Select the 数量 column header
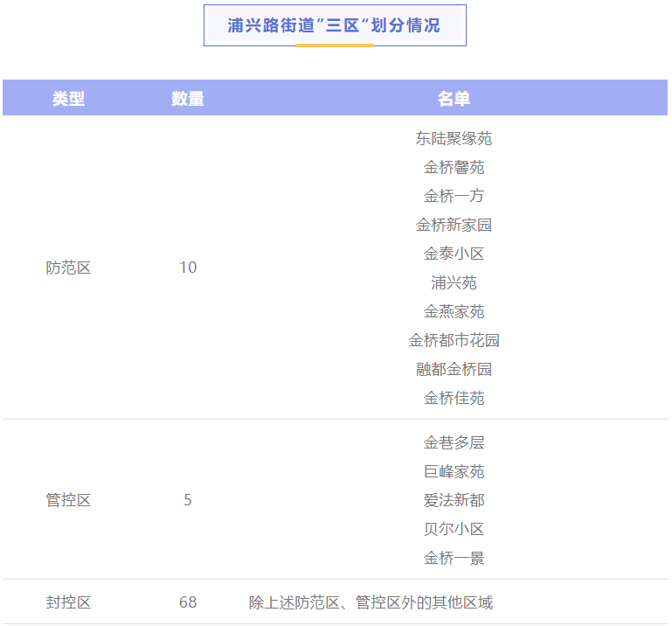The width and height of the screenshot is (672, 626). tap(188, 99)
